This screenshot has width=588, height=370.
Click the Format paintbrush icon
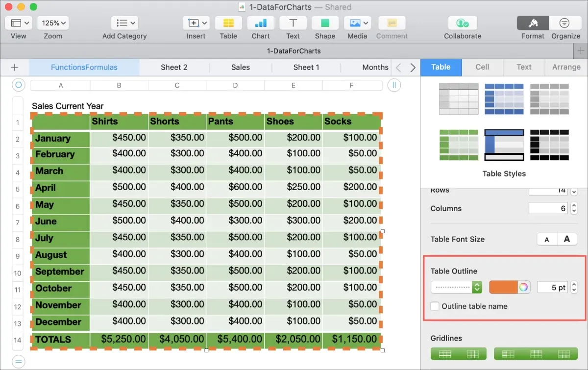click(533, 23)
